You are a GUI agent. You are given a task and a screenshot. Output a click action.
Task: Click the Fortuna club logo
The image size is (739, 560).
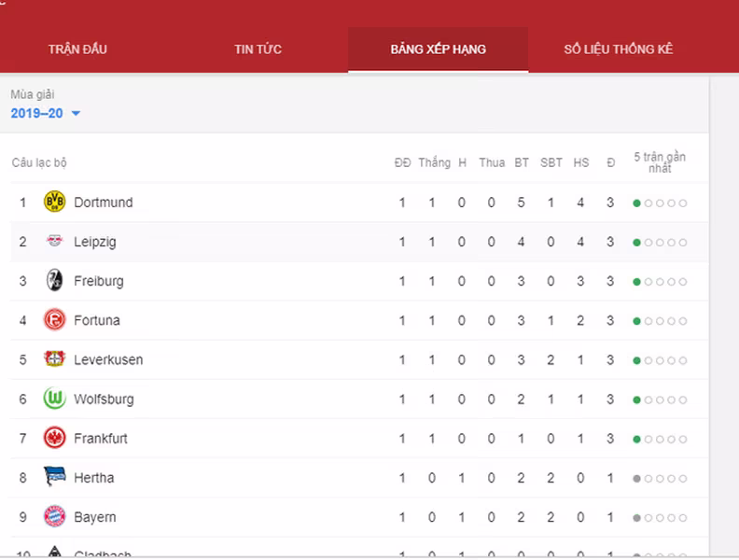55,320
